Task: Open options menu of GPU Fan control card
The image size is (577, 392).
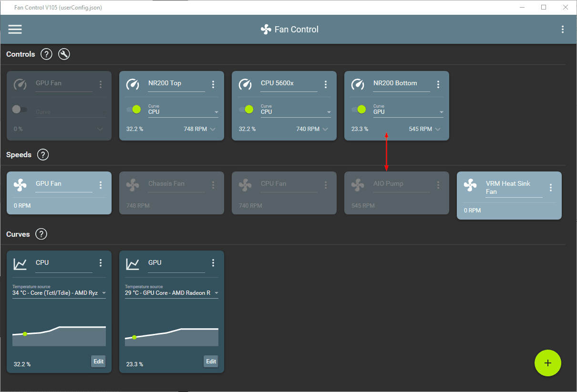Action: (101, 84)
